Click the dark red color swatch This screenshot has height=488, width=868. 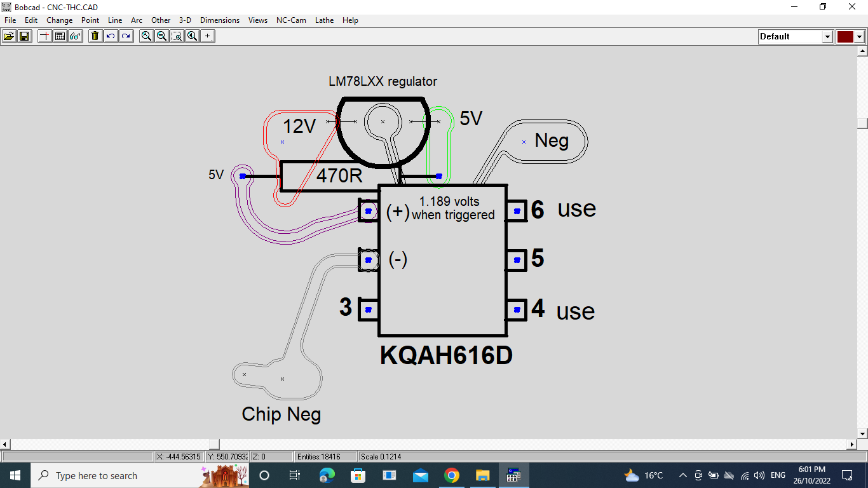(x=844, y=37)
